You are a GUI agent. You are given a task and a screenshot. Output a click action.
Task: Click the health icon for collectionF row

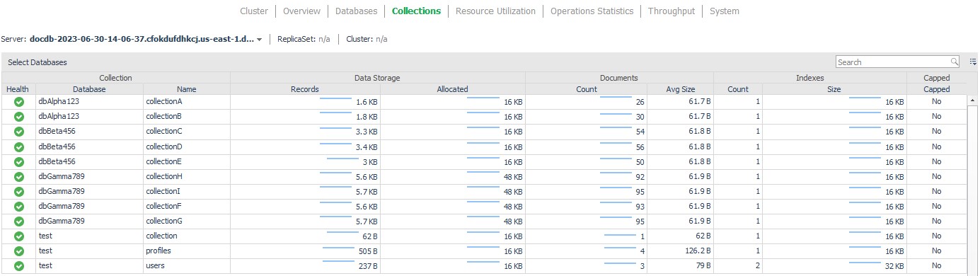tap(19, 206)
